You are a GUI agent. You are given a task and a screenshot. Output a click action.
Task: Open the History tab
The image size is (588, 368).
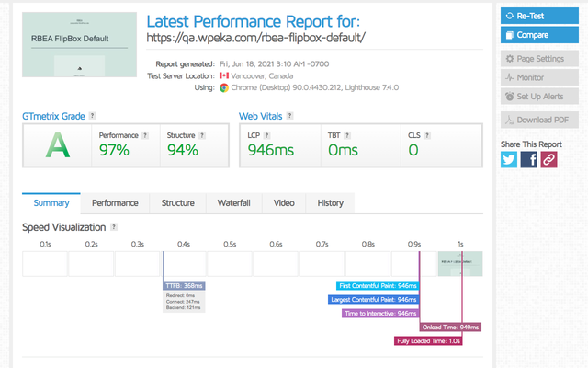coord(331,203)
